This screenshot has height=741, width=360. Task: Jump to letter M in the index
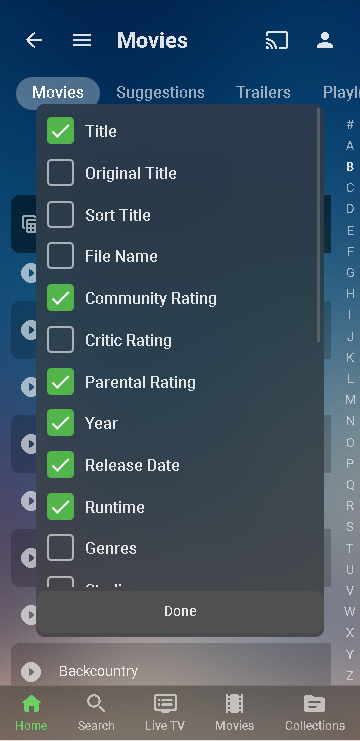(350, 400)
